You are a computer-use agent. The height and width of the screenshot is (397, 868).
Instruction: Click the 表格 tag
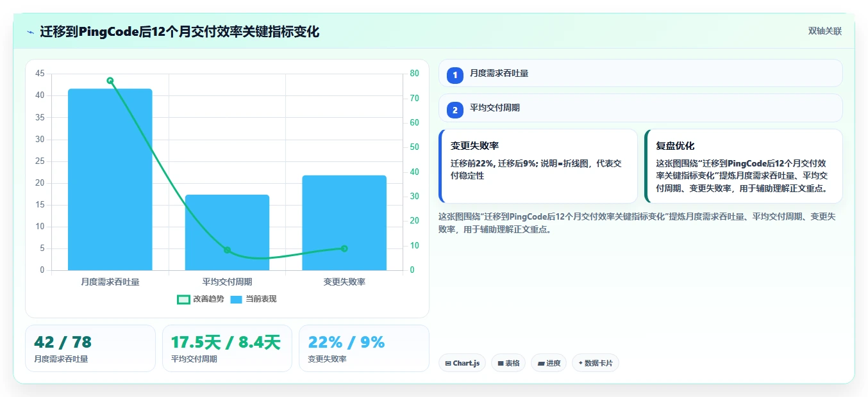pyautogui.click(x=508, y=363)
